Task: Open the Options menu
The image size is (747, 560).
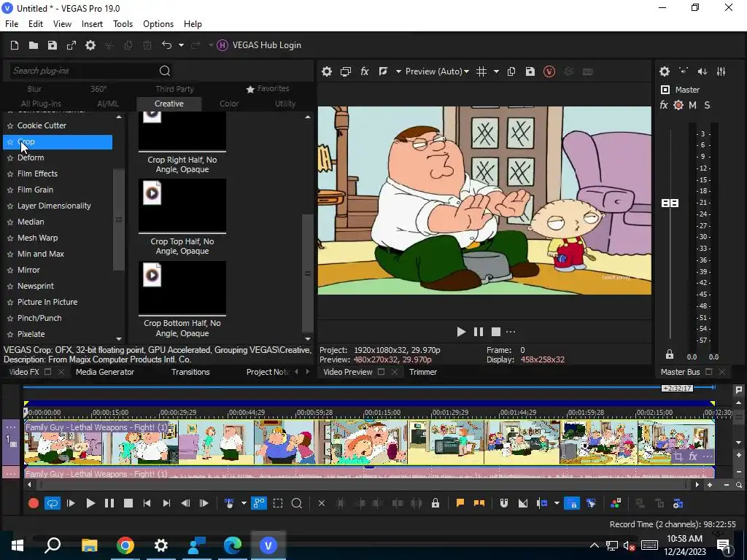Action: (x=158, y=24)
